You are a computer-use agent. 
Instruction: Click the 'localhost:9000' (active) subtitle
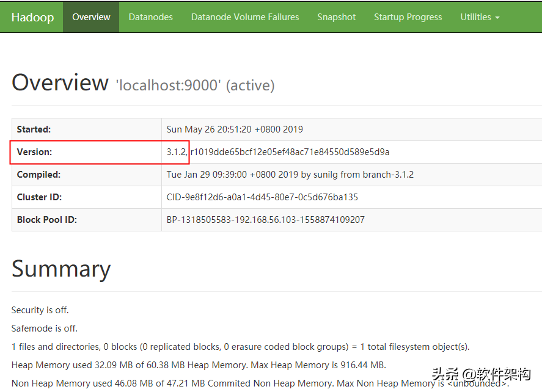(x=196, y=85)
